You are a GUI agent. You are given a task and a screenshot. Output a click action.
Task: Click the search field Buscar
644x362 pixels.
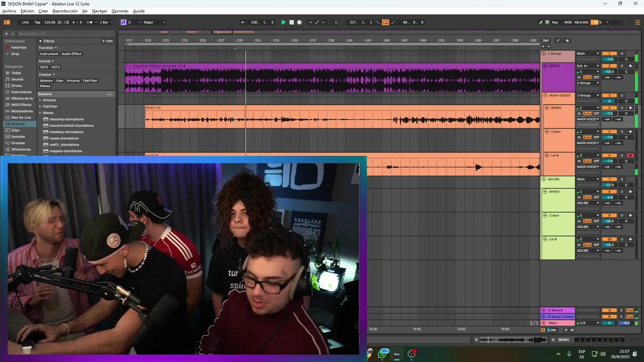[65, 34]
